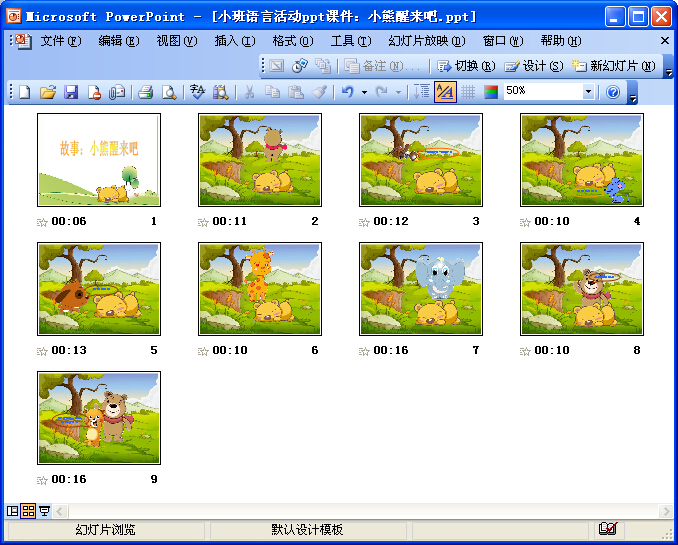Click the 备注(N) speaker notes button
The height and width of the screenshot is (545, 678).
coord(382,66)
